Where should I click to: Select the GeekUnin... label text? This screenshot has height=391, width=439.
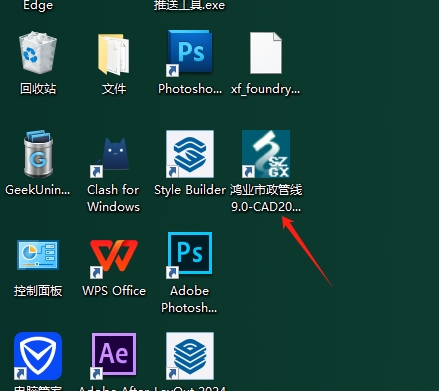click(x=38, y=190)
